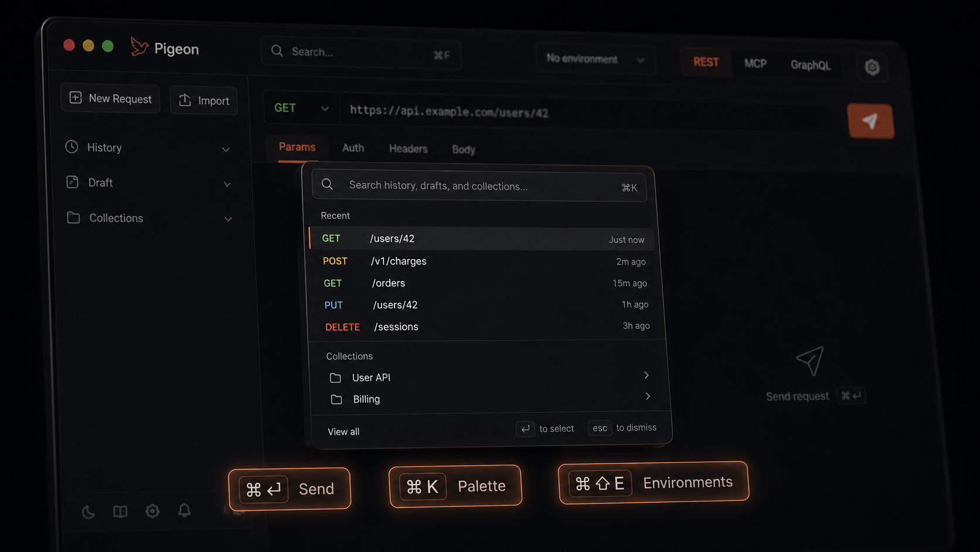Screen dimensions: 980x552
Task: Click the Import button
Action: (x=203, y=100)
